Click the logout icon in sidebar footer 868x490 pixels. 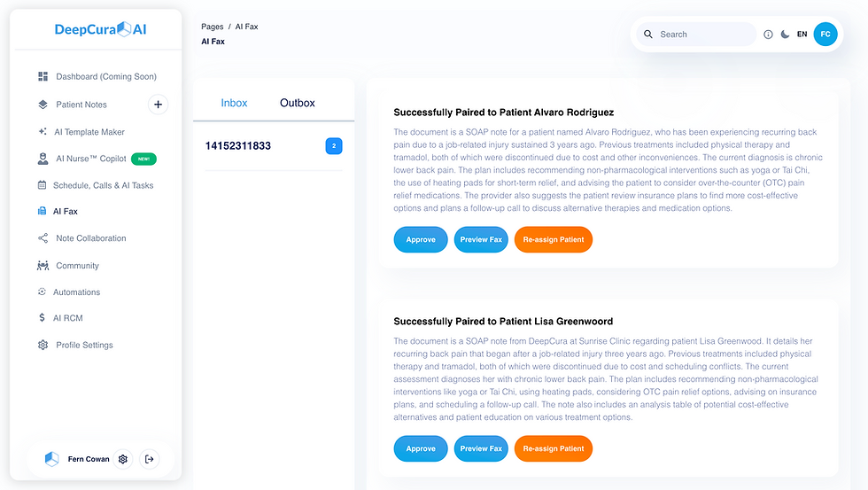[149, 459]
